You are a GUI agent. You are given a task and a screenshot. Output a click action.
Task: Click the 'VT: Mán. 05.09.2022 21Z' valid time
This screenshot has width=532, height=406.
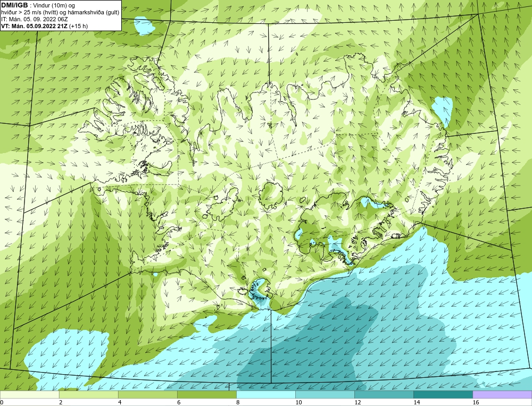(x=35, y=26)
